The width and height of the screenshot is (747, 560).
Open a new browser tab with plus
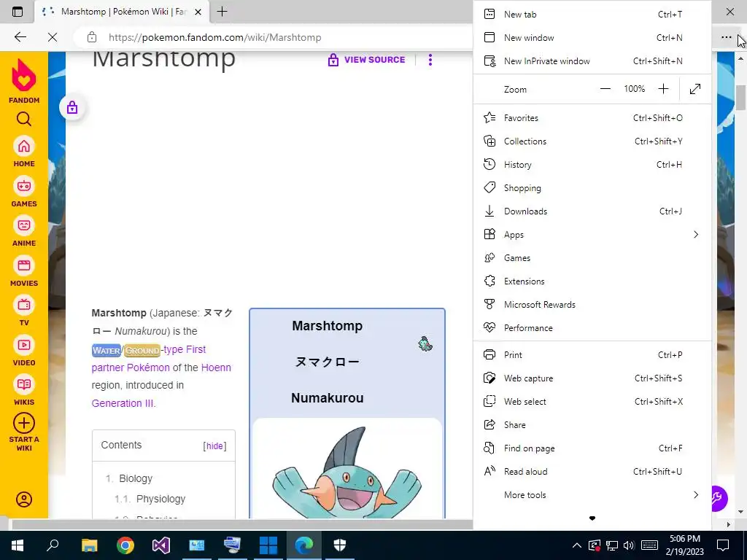pos(222,12)
